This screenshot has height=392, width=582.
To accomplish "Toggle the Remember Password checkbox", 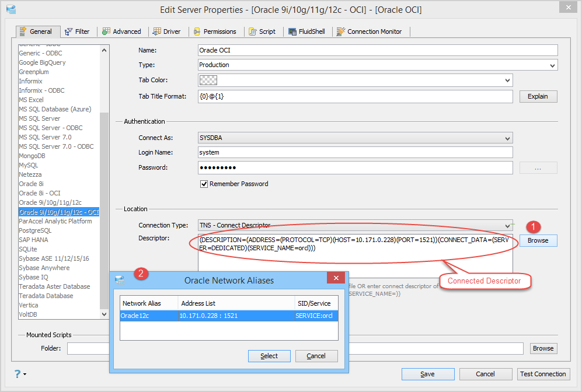I will [x=204, y=184].
